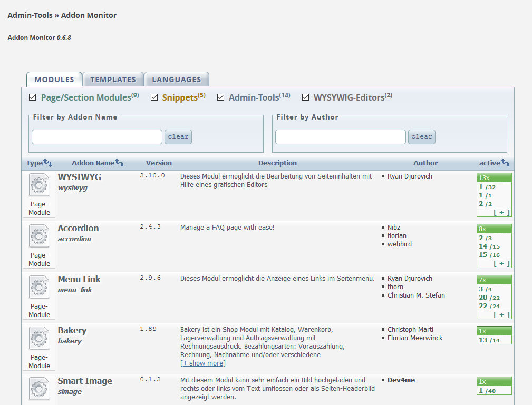Sort by active column arrows icon
532x405 pixels.
pyautogui.click(x=505, y=163)
